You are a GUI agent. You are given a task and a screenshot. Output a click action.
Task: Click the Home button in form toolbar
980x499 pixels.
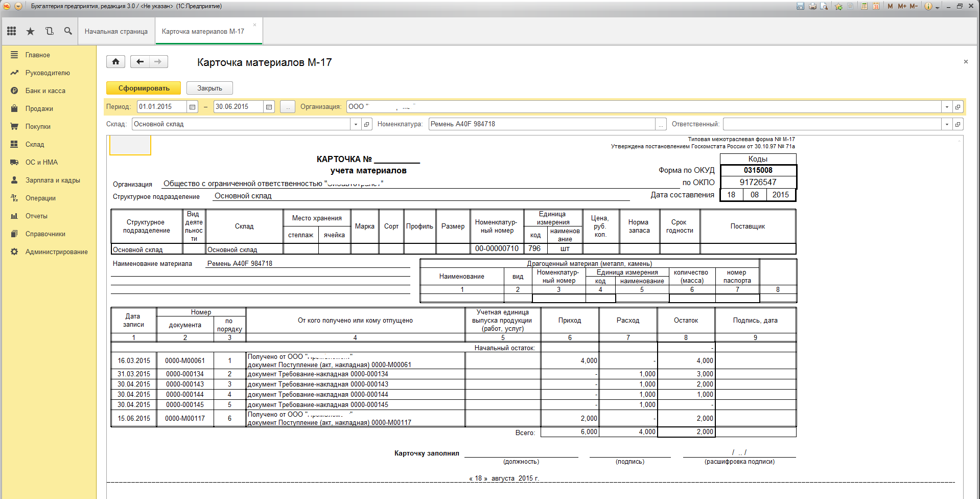click(115, 62)
